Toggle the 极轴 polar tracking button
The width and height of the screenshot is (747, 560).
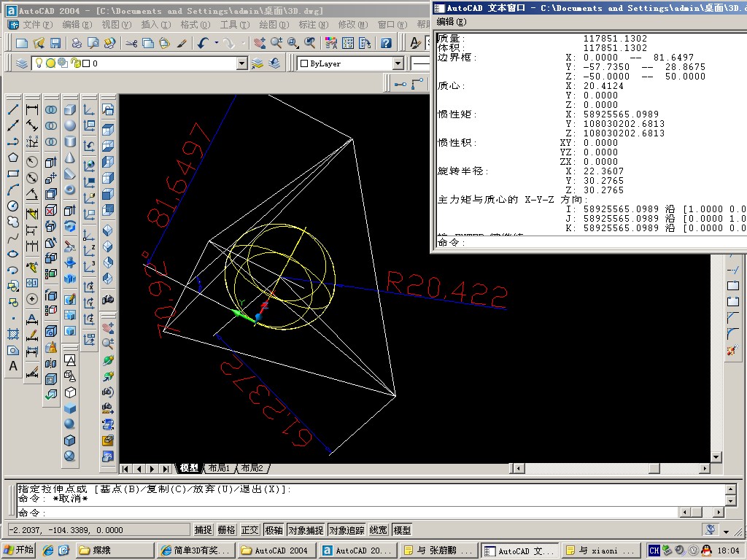click(x=274, y=529)
